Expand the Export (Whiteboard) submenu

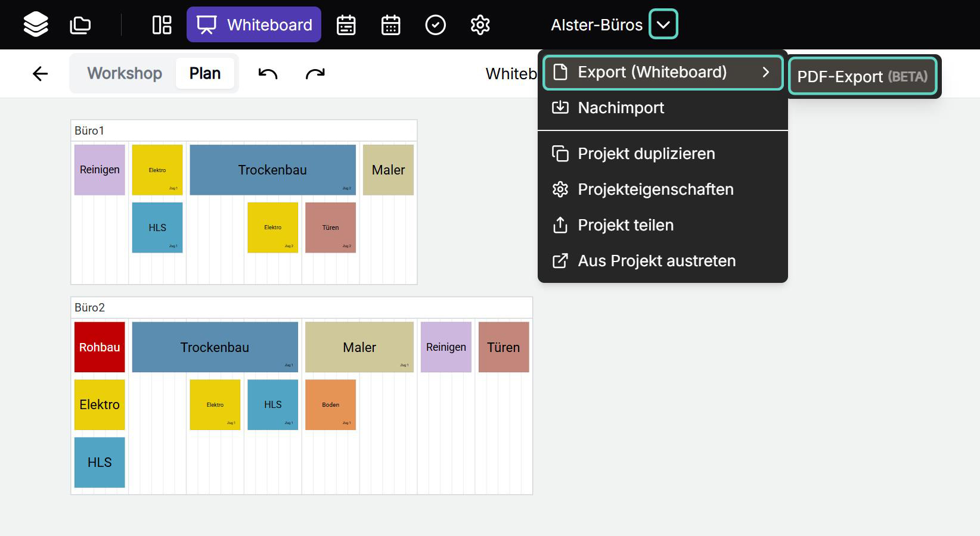pos(662,72)
